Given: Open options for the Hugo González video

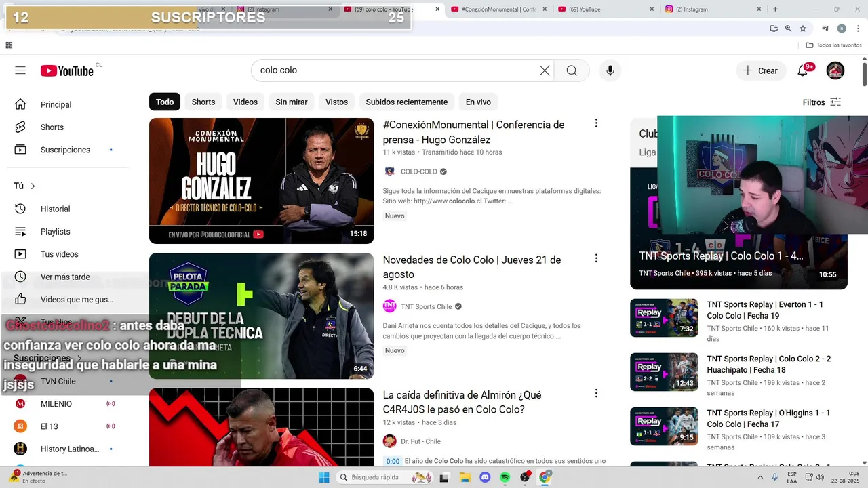Looking at the screenshot, I should [x=596, y=123].
